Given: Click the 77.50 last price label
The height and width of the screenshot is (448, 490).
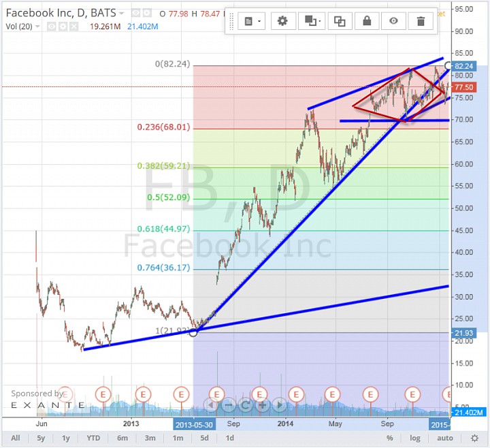Looking at the screenshot, I should click(x=463, y=87).
